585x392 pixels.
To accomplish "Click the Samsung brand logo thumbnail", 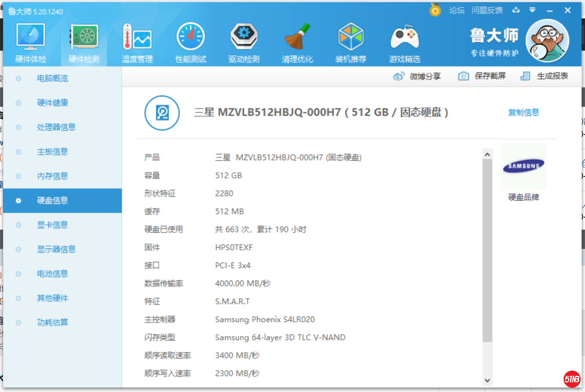I will tap(523, 166).
